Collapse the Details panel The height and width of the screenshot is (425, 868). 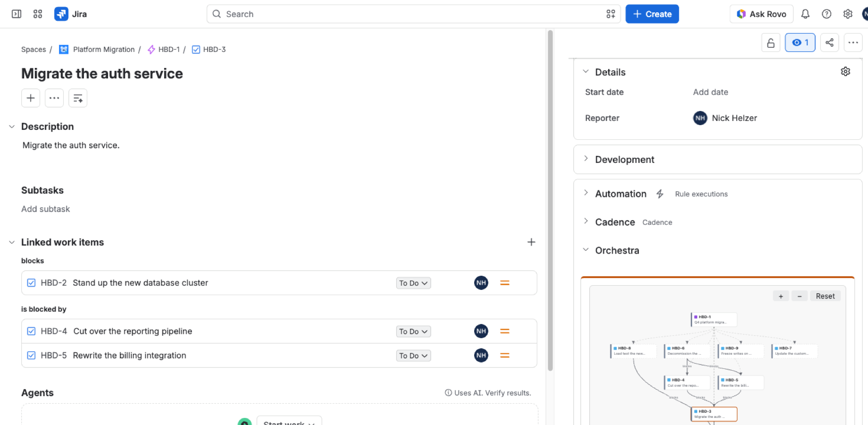coord(586,71)
